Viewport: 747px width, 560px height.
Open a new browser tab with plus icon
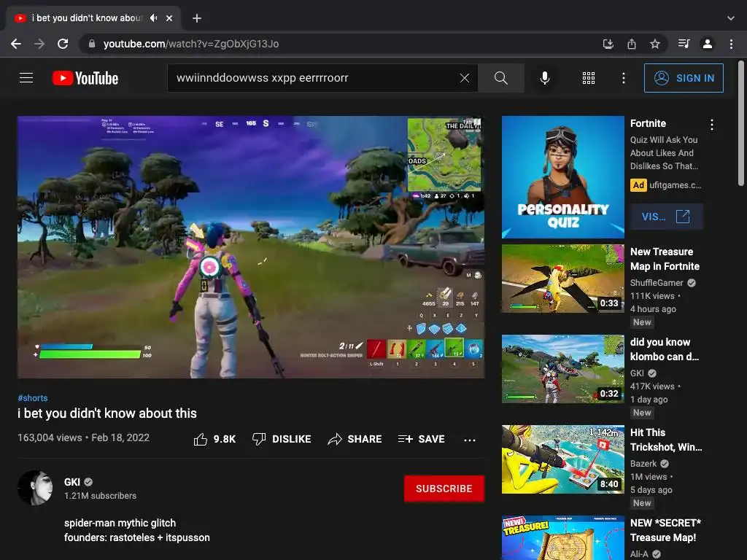tap(197, 18)
